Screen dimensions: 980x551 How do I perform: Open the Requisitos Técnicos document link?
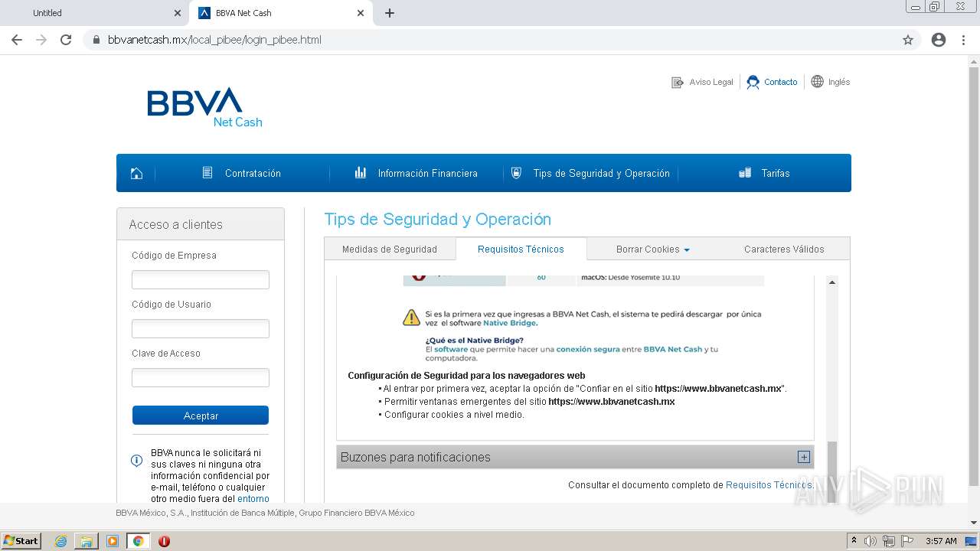[x=769, y=485]
